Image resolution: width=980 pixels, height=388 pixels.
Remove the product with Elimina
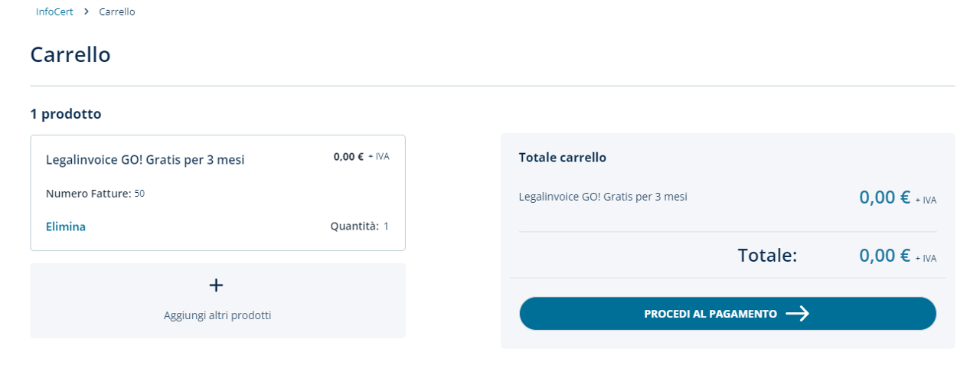pyautogui.click(x=66, y=227)
